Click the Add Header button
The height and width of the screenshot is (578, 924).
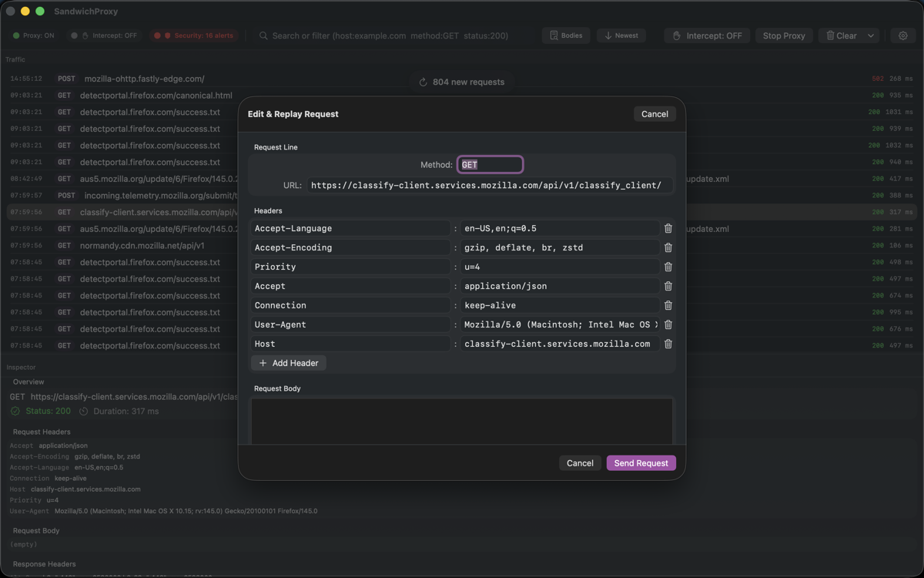(288, 362)
